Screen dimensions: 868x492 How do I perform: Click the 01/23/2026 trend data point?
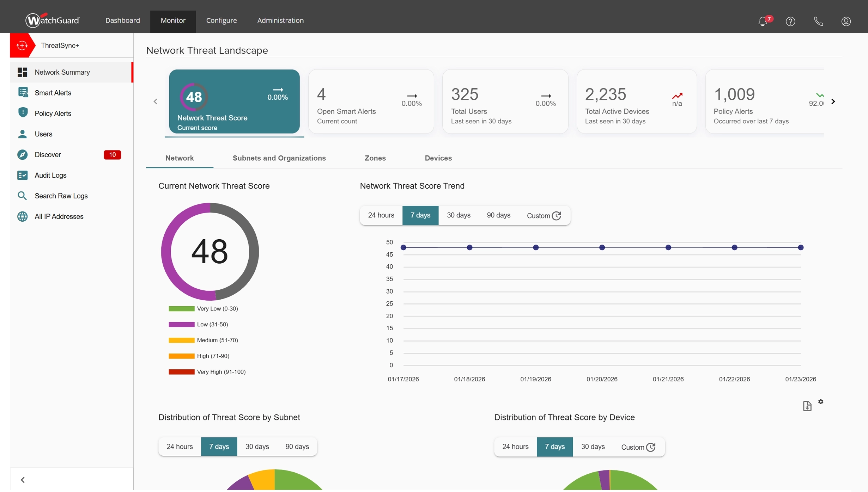pos(801,248)
